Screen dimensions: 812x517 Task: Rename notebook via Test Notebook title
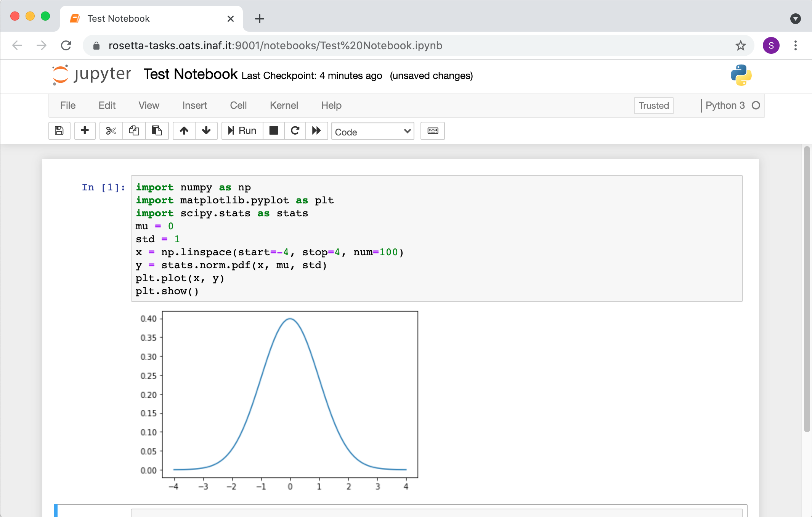[190, 74]
